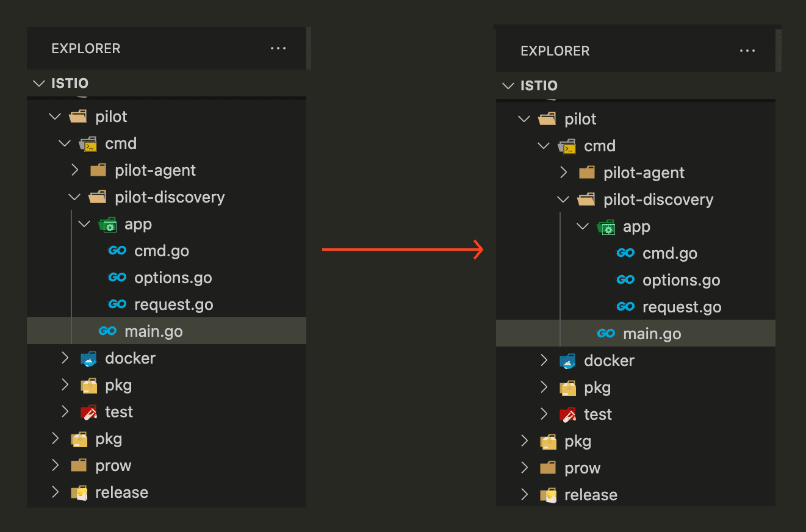Click the left panel vertical scrollbar
806x532 pixels.
coord(309,48)
